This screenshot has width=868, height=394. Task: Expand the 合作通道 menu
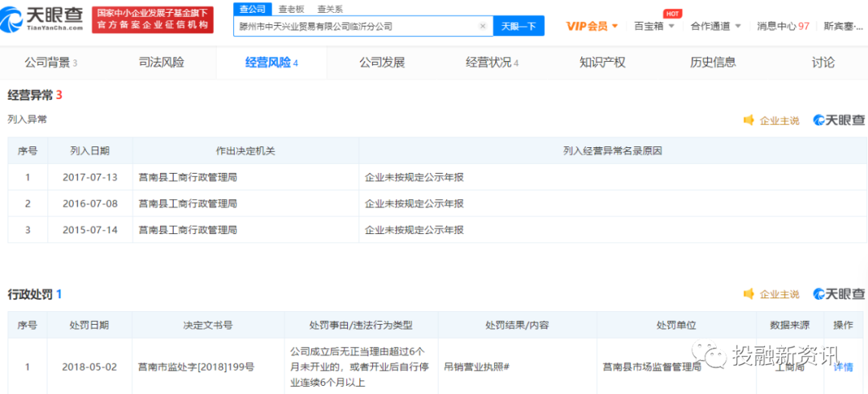[716, 26]
